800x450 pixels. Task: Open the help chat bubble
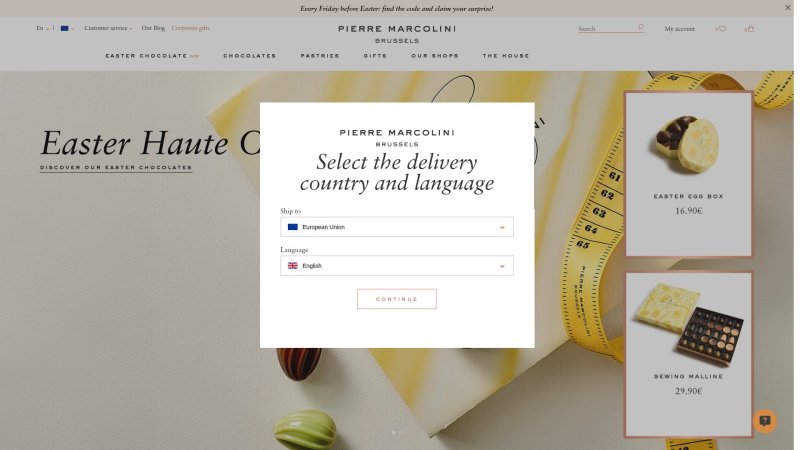click(764, 421)
